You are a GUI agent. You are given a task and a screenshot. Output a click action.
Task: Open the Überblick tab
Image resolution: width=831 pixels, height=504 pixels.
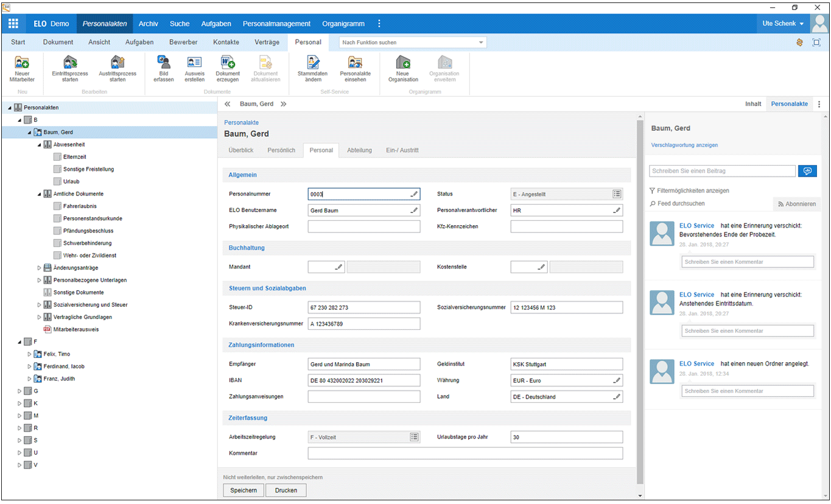241,150
